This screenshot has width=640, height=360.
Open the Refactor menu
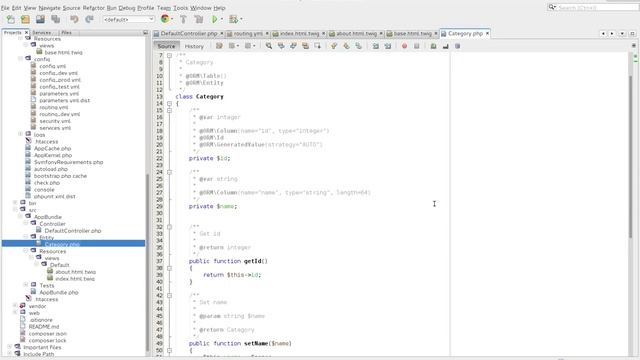tap(93, 8)
